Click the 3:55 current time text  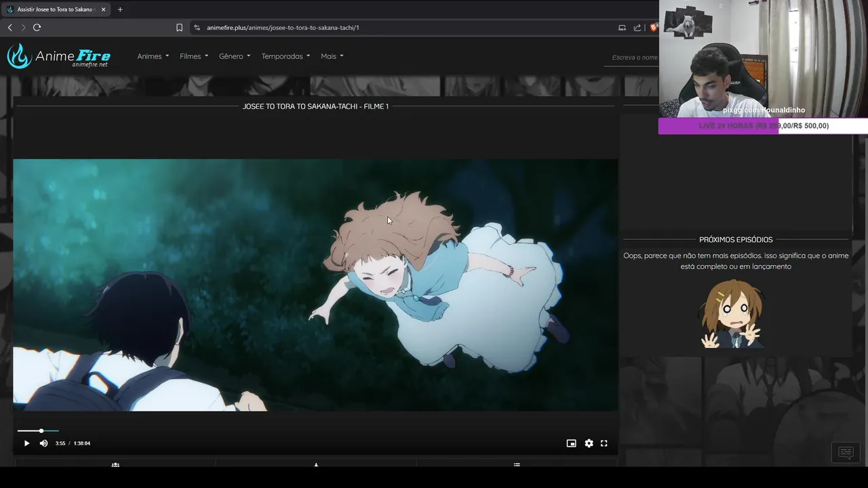(x=60, y=443)
